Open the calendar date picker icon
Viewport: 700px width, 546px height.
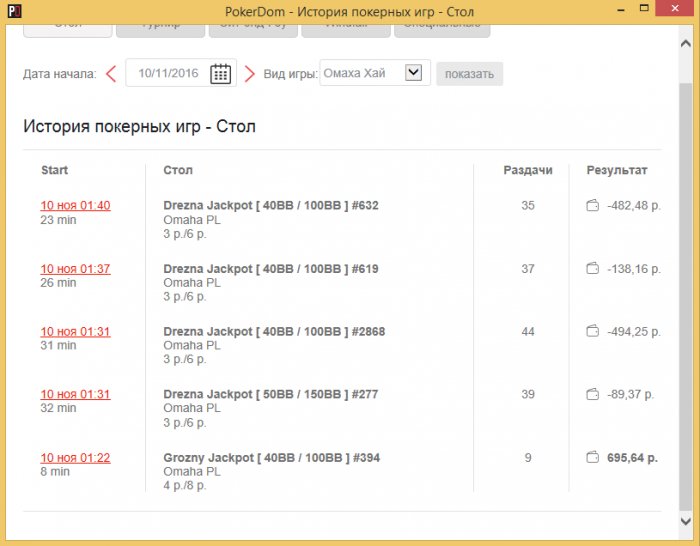click(x=221, y=73)
